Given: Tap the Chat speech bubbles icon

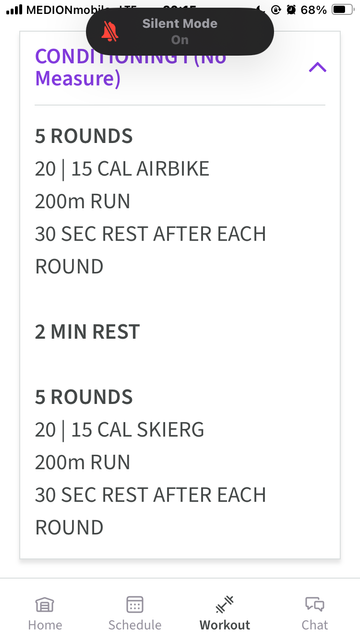Looking at the screenshot, I should 315,604.
